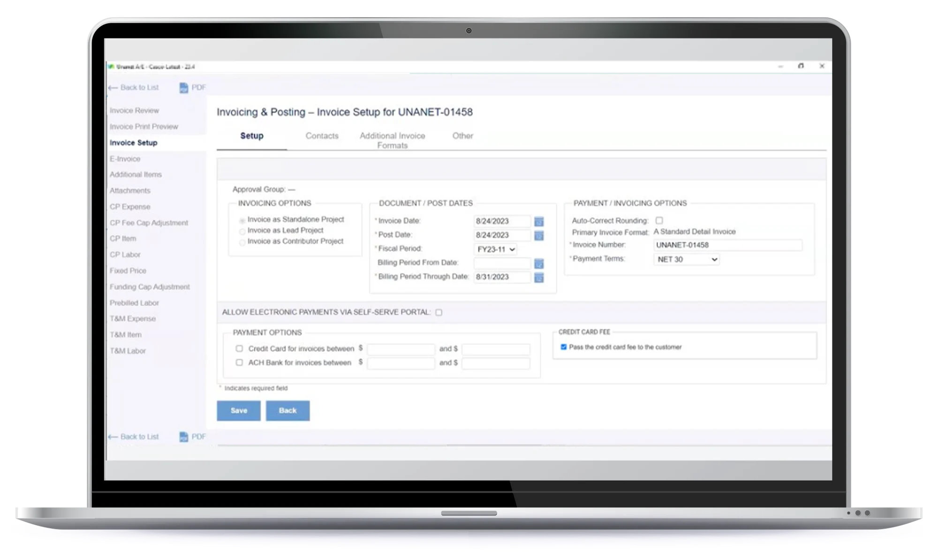Open Invoice Print Preview in sidebar

tap(144, 127)
